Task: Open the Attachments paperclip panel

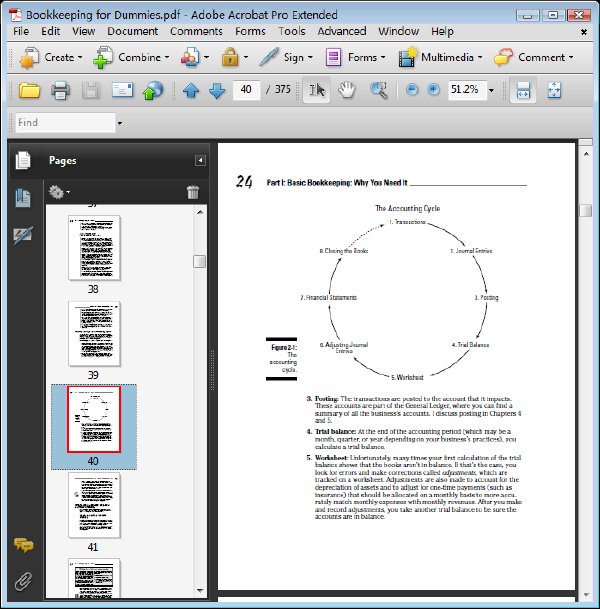Action: pyautogui.click(x=23, y=581)
